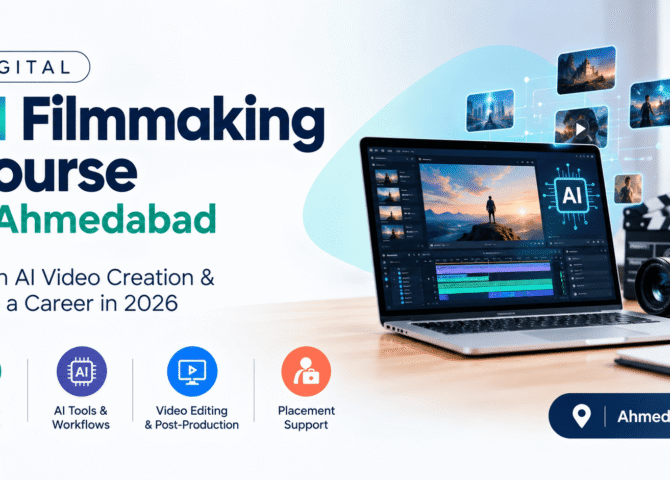Click the play button on floating video thumbnail

point(580,129)
